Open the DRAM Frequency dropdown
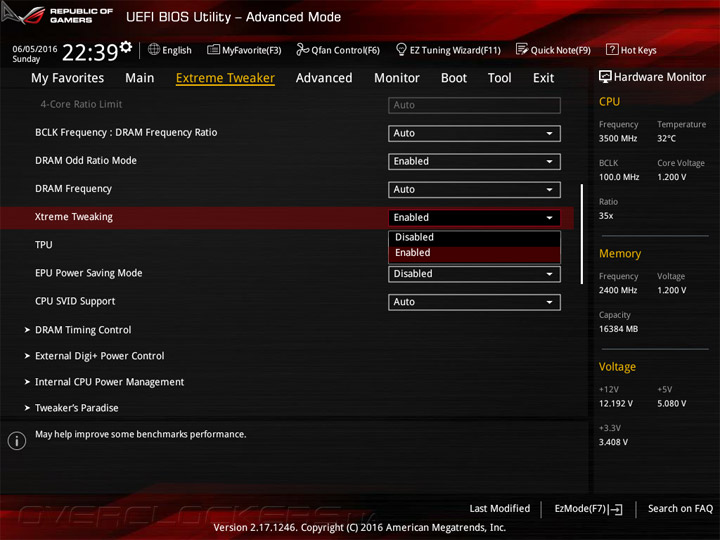 tap(474, 190)
